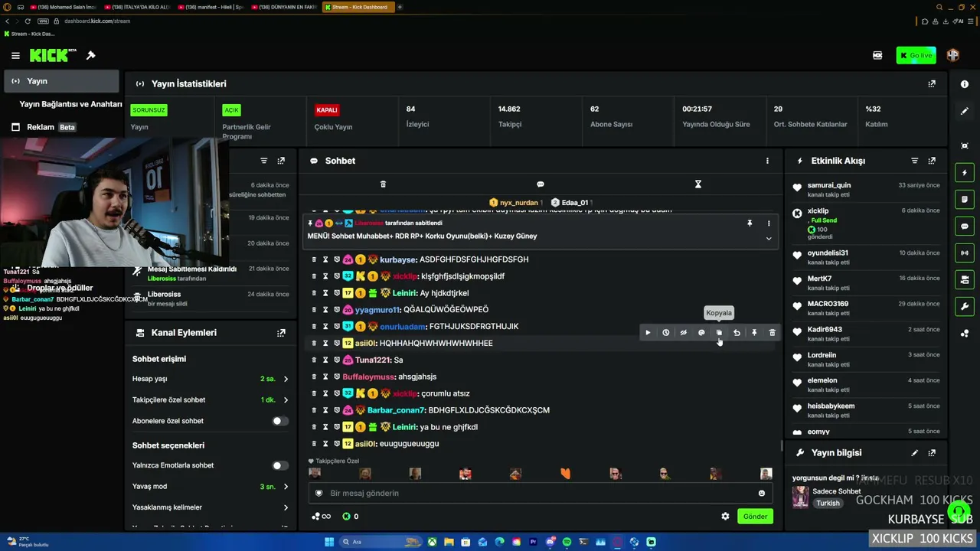Toggle the chat bubble panel button in sidebar

tap(965, 227)
